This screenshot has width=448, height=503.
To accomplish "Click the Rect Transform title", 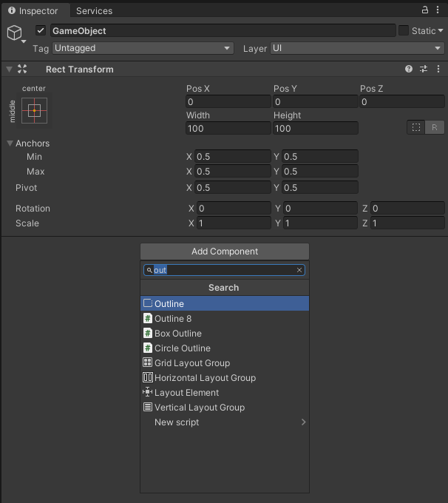I will pyautogui.click(x=80, y=70).
